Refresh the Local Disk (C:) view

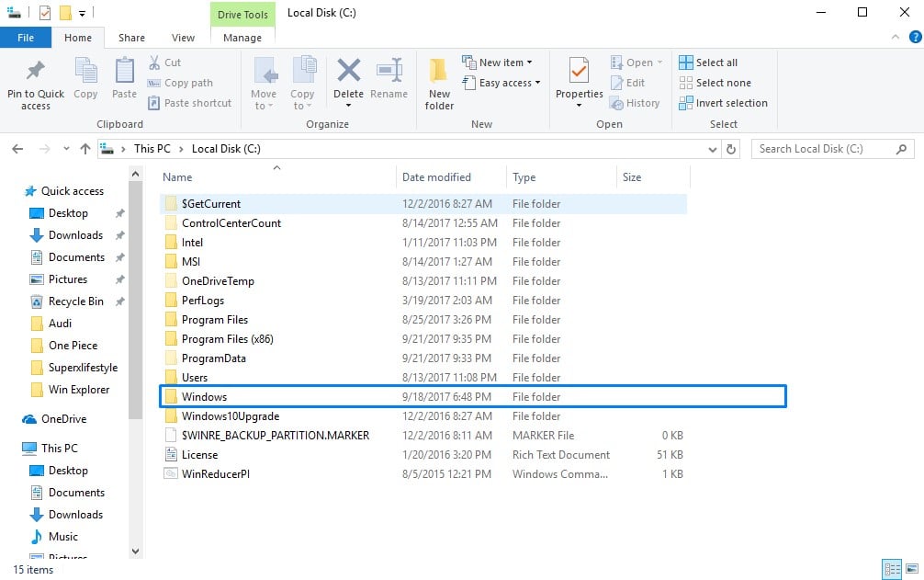tap(731, 149)
